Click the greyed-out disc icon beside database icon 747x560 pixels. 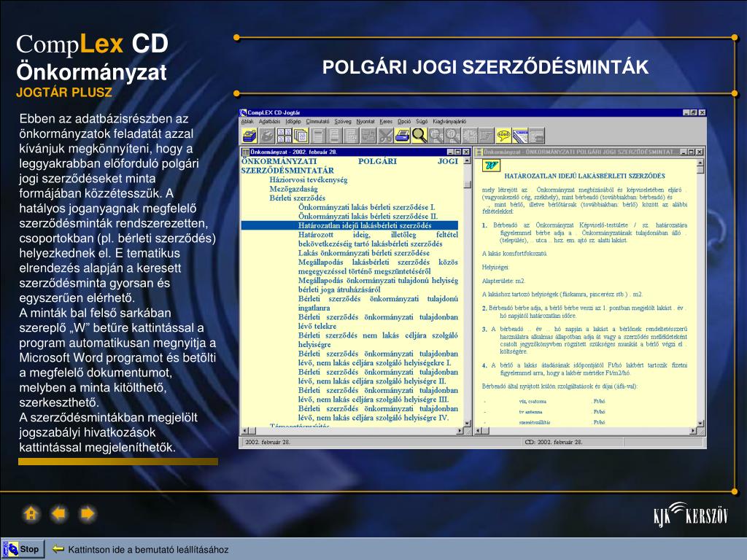click(267, 136)
